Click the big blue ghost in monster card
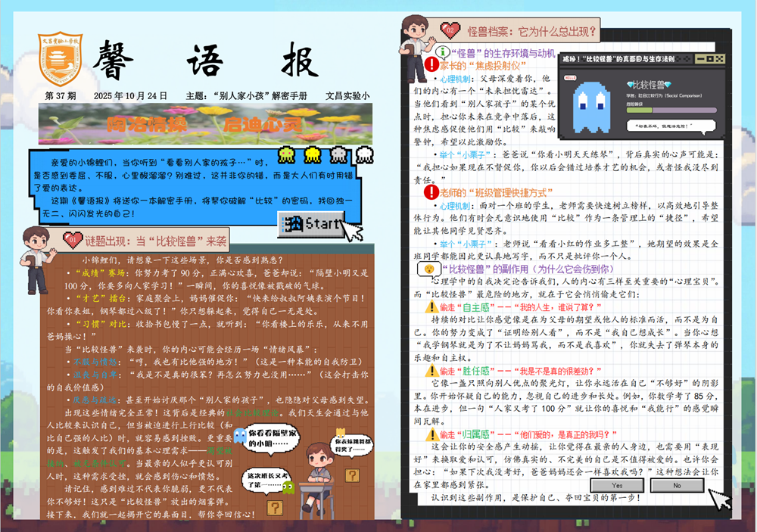757x532 pixels. 591,107
